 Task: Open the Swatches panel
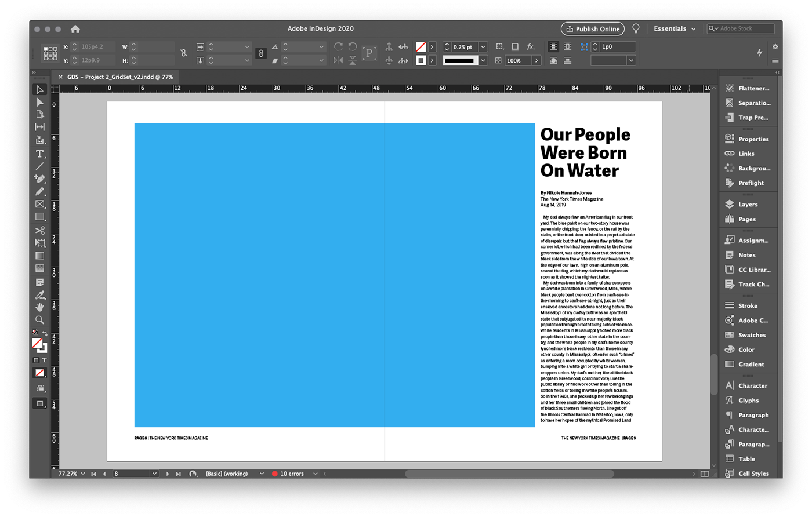point(752,335)
